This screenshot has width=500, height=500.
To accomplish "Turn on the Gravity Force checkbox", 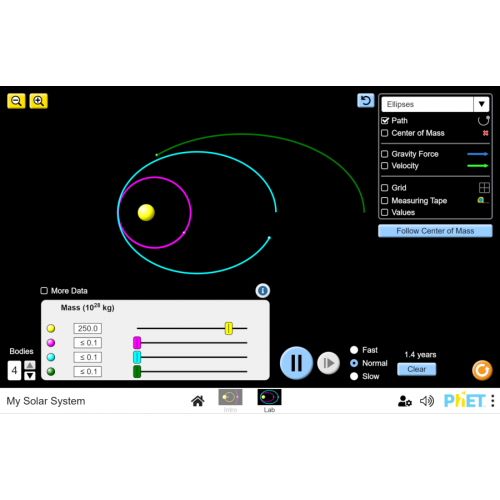I will pyautogui.click(x=385, y=154).
